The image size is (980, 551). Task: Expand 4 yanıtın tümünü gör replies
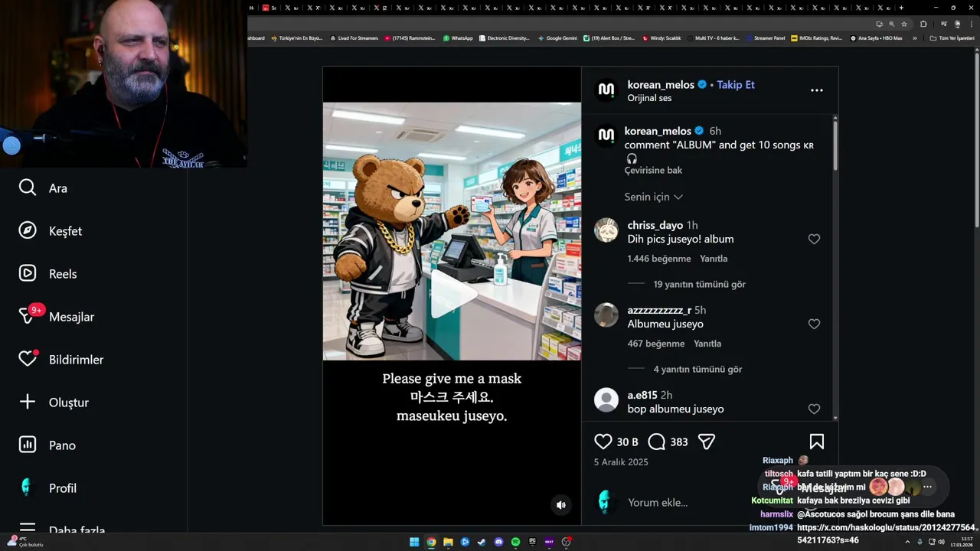(697, 369)
